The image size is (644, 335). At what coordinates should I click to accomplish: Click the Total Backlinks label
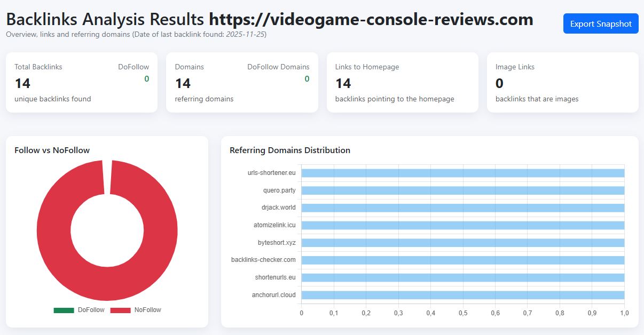[x=38, y=67]
